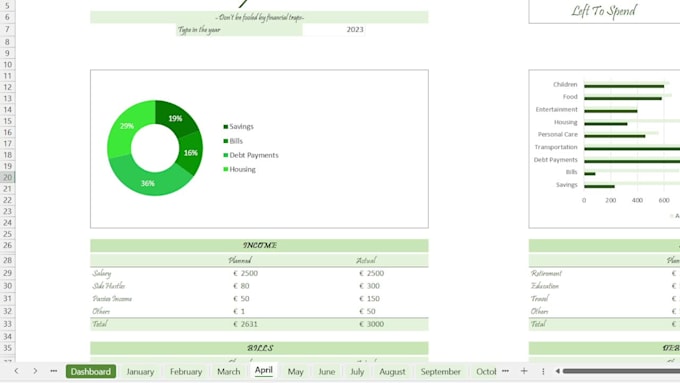Go to next sheet arrow
Screen dimensions: 680x383
point(35,371)
